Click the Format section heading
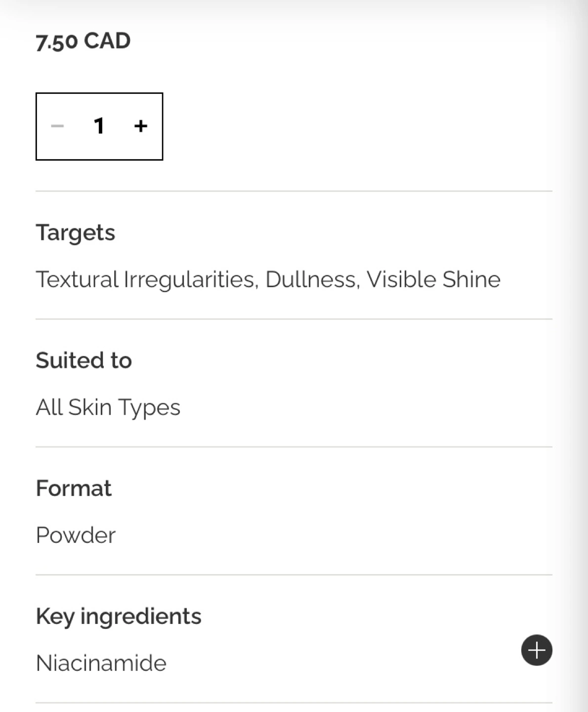Viewport: 588px width, 712px height. [74, 488]
